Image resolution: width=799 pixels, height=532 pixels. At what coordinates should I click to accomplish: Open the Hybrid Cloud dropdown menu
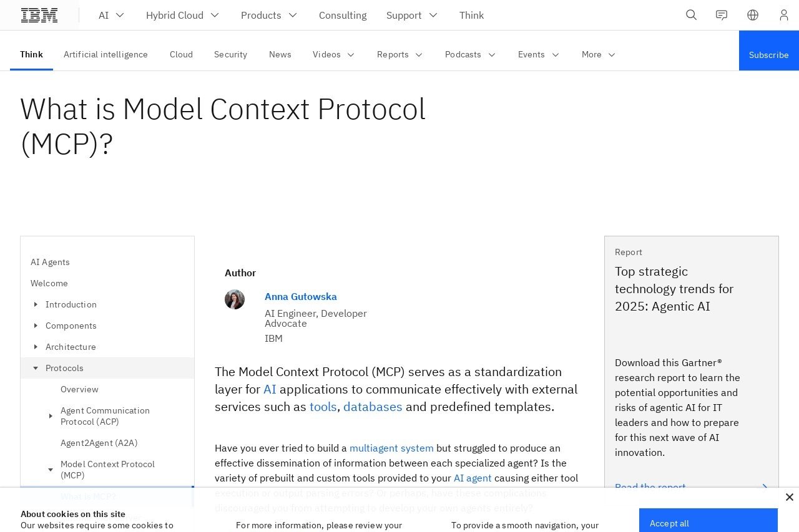coord(182,15)
